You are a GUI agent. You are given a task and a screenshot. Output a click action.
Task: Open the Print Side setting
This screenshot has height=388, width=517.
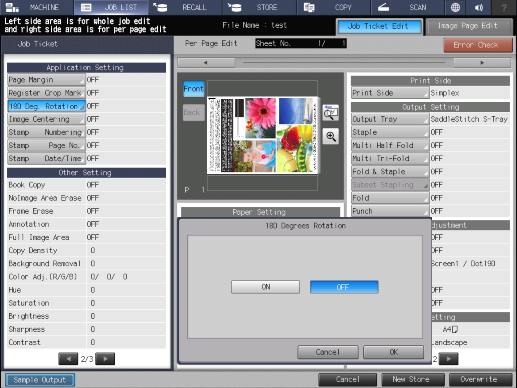390,93
